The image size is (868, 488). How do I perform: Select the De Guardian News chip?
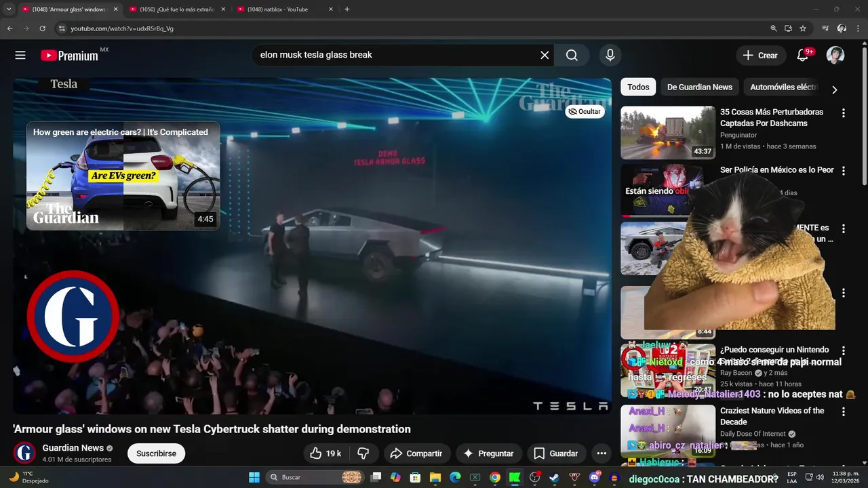[699, 87]
